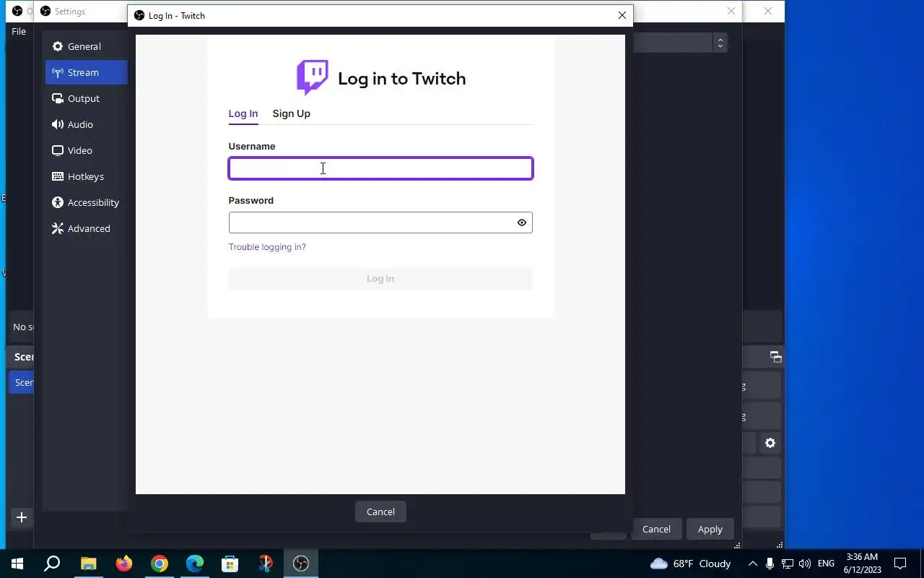The width and height of the screenshot is (924, 578).
Task: Focus the Twitch Username field
Action: click(x=380, y=168)
